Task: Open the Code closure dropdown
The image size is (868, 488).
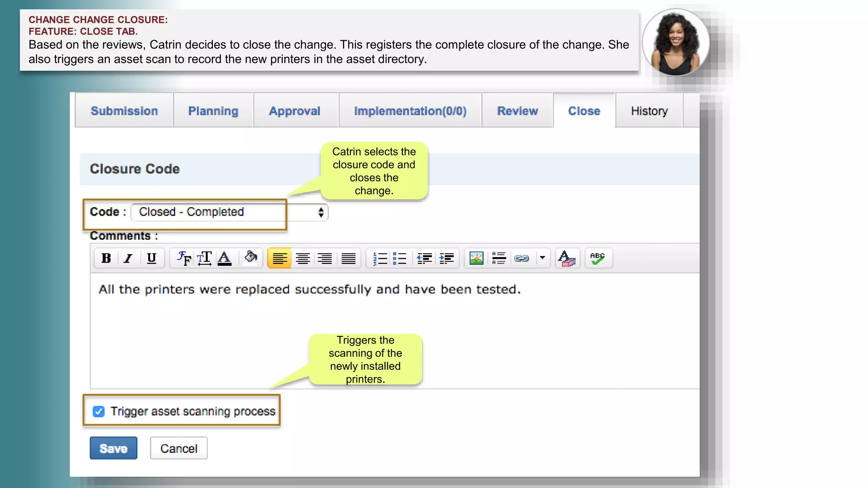Action: point(229,212)
